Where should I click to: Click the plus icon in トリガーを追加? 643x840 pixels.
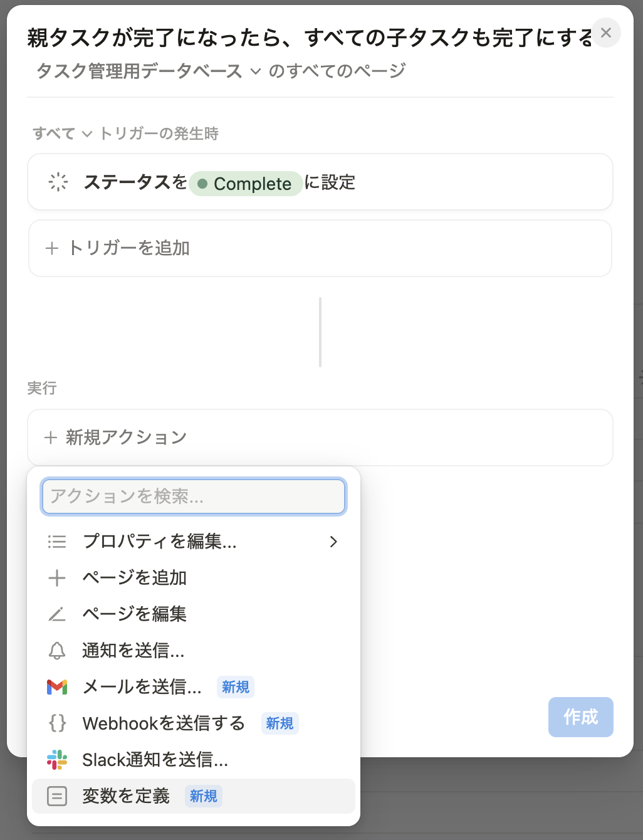52,249
